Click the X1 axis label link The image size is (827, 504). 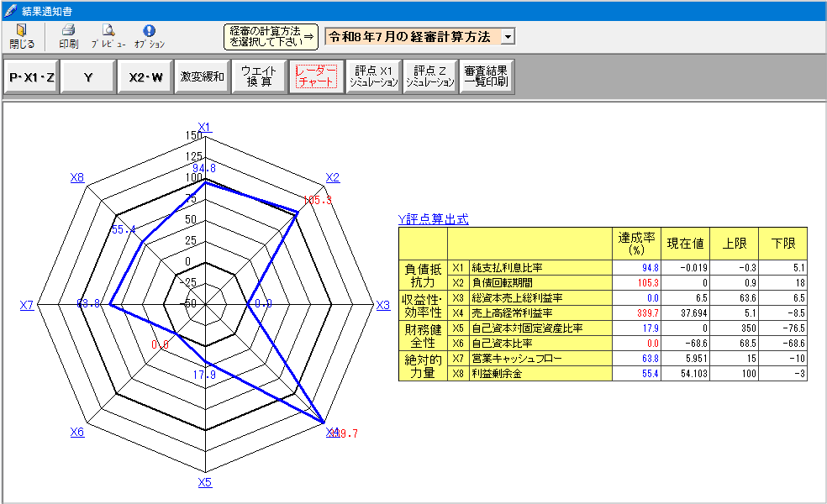tap(204, 127)
